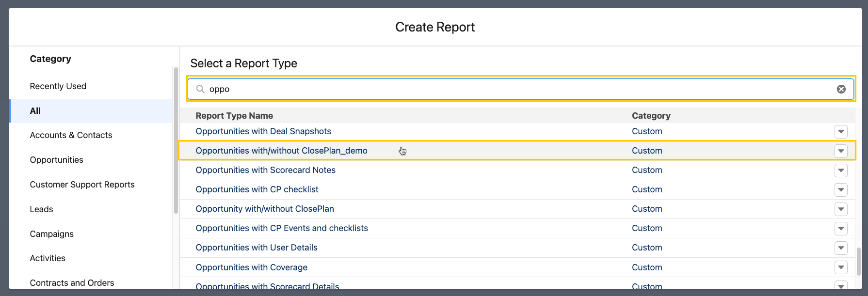The width and height of the screenshot is (868, 296).
Task: Open dropdown for Opportunities with Deal Snapshots
Action: pyautogui.click(x=841, y=132)
